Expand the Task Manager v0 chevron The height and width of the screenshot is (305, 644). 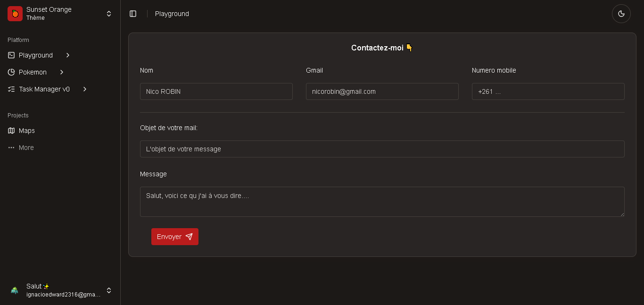point(85,89)
